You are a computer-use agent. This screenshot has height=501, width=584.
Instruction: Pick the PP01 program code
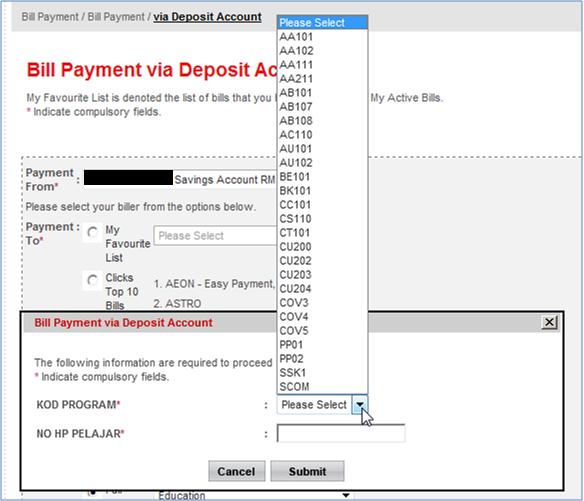pyautogui.click(x=323, y=345)
